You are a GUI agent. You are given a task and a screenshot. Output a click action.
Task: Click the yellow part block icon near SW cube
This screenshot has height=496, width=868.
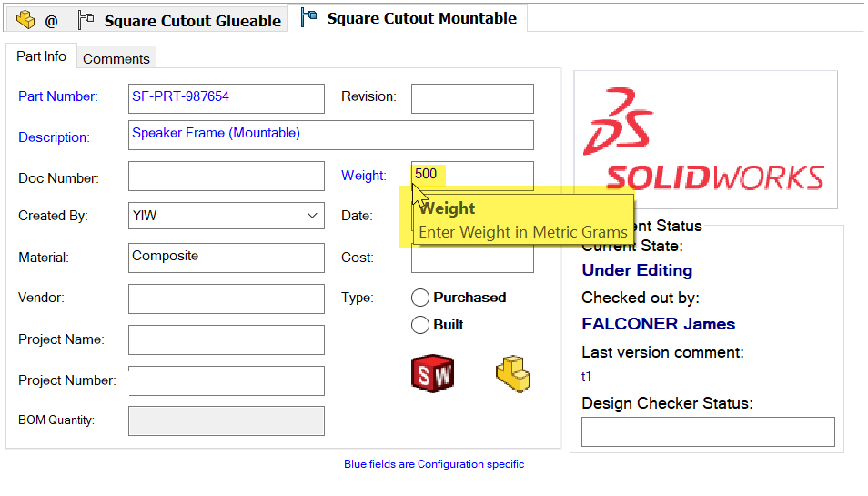click(513, 374)
